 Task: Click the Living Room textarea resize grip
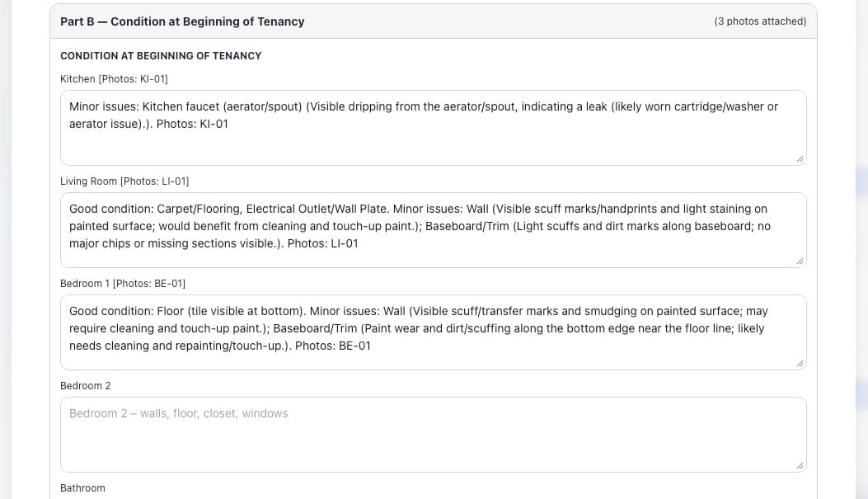pyautogui.click(x=800, y=261)
